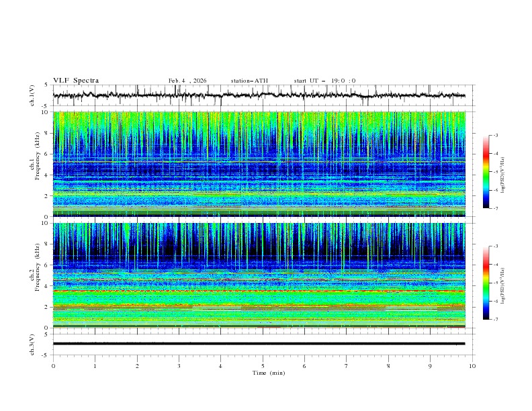532x411 pixels.
Task: Click the ch.1 "Frequency (kHz)" axis label
Action: click(38, 156)
